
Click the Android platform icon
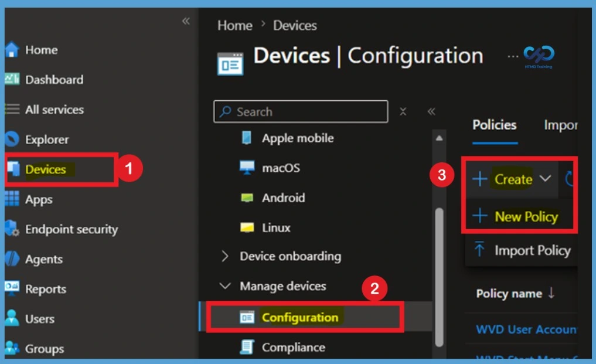[x=247, y=198]
